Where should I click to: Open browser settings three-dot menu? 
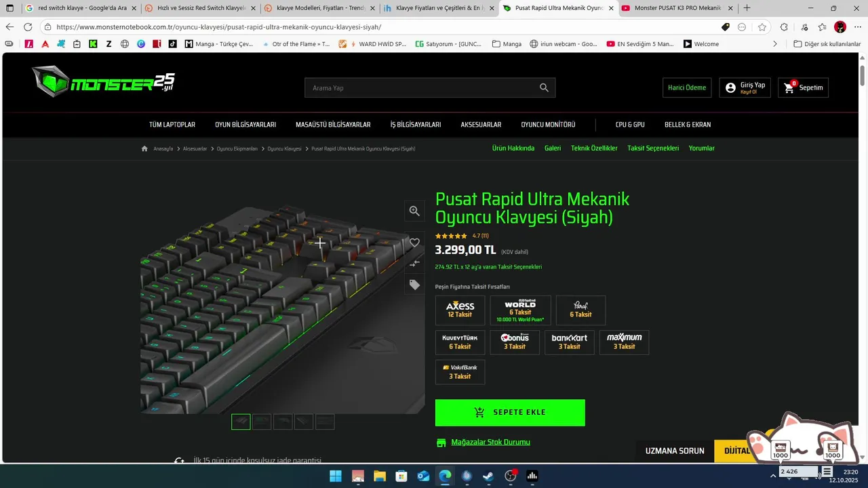[x=858, y=27]
